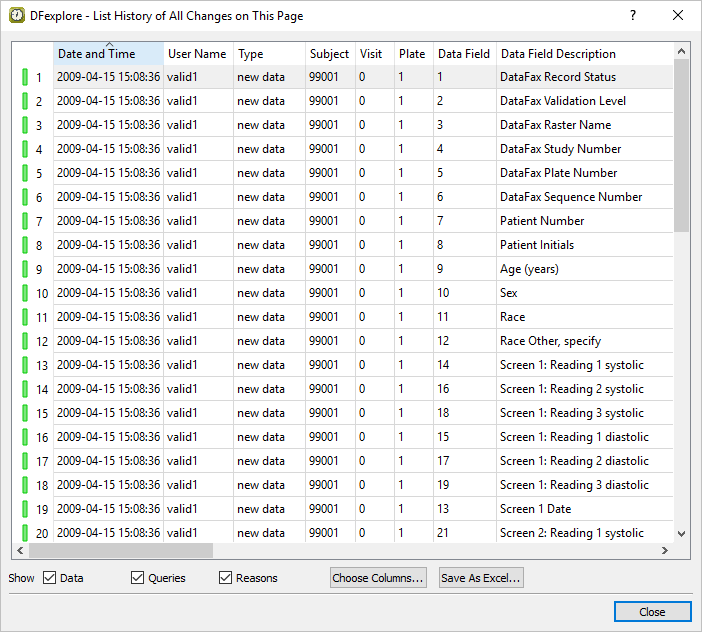Screen dimensions: 702x632
Task: Click the green marker on row 20
Action: tap(25, 533)
